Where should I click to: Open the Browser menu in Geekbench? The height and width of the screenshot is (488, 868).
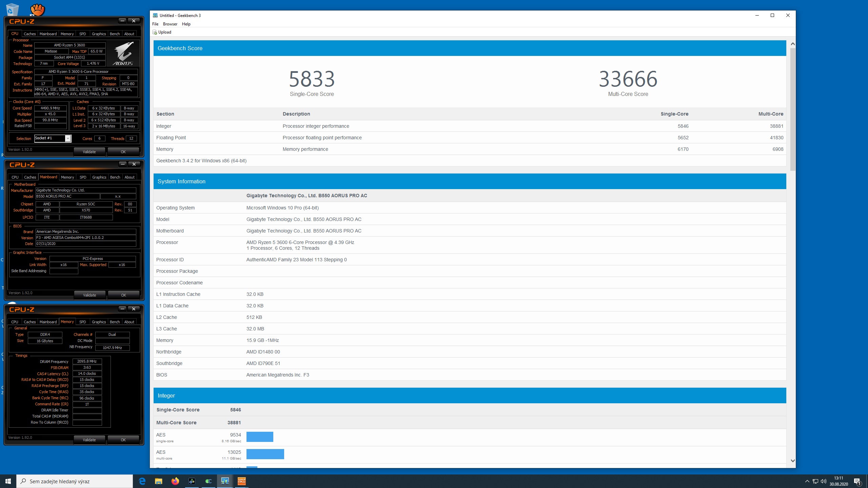(170, 24)
